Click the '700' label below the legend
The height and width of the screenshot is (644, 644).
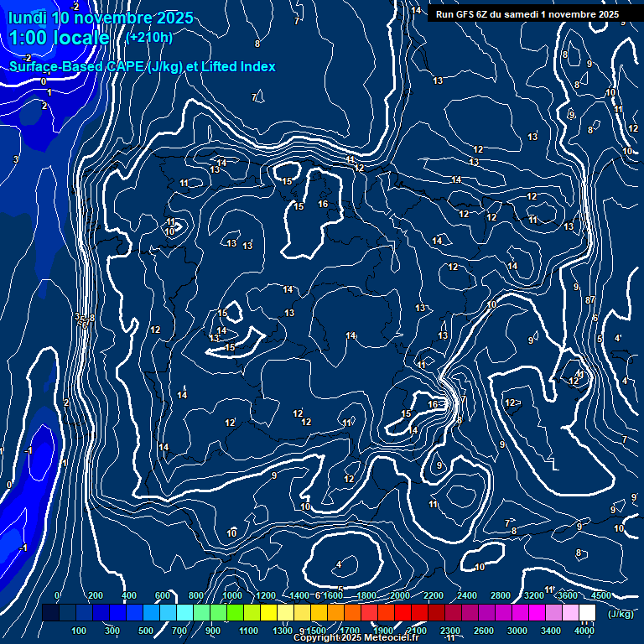(179, 631)
